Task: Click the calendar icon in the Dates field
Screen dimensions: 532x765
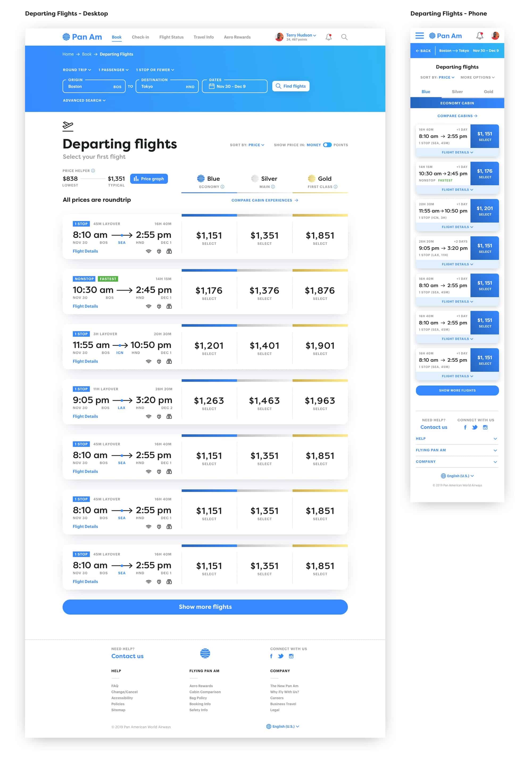Action: pyautogui.click(x=212, y=86)
